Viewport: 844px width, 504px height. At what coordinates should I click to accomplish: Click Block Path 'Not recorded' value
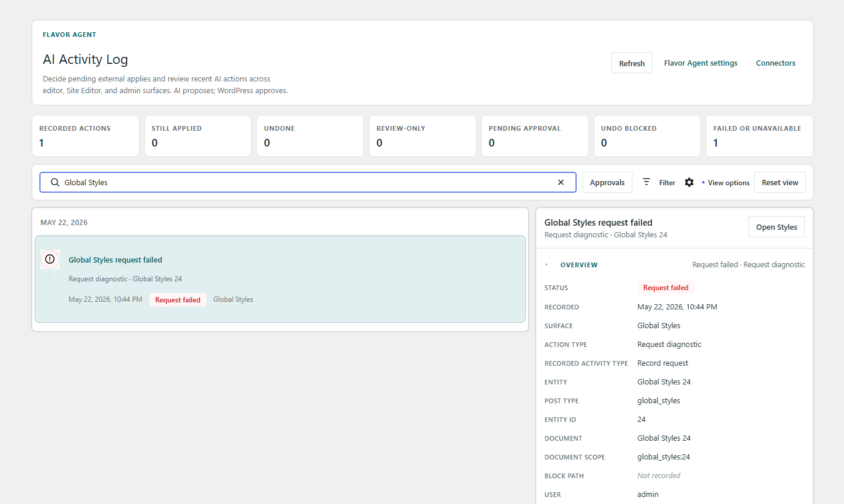click(x=659, y=475)
